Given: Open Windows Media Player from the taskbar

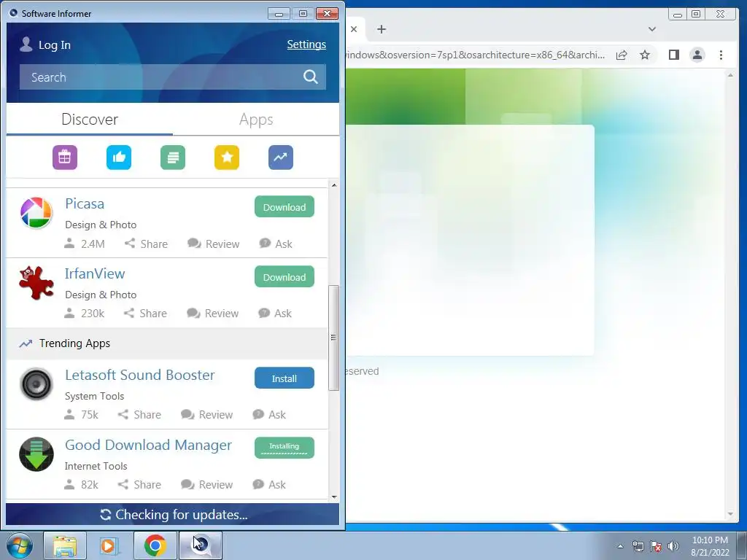Looking at the screenshot, I should 109,545.
